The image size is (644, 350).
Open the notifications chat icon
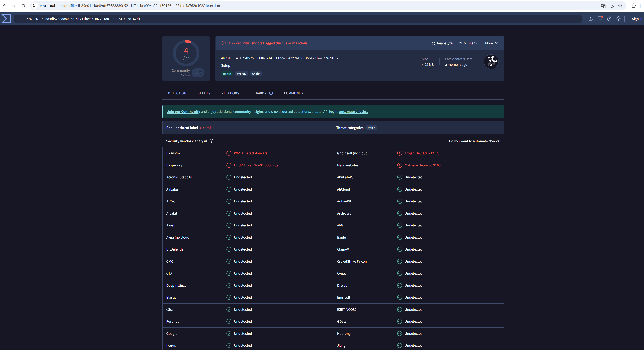pyautogui.click(x=600, y=19)
